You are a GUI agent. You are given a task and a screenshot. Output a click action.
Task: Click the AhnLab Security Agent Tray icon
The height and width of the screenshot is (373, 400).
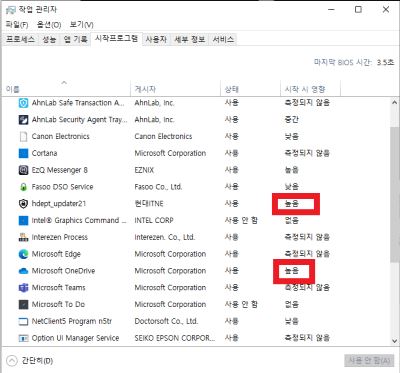(x=23, y=120)
